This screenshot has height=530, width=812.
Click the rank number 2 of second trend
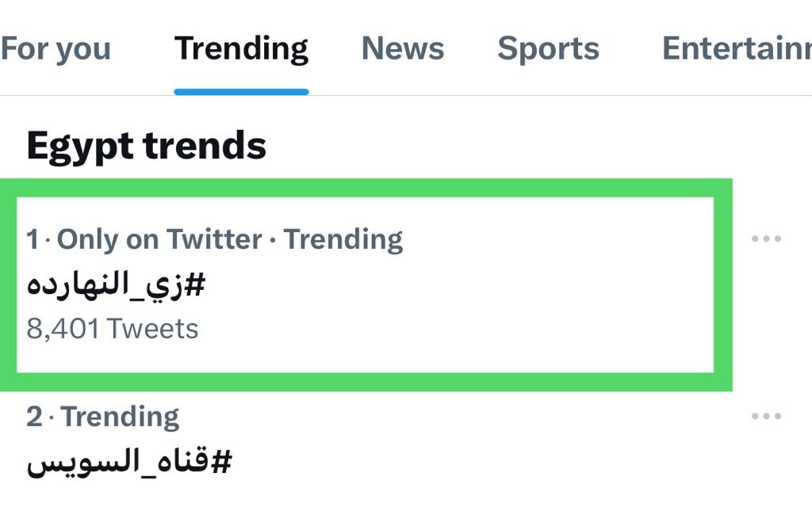34,417
